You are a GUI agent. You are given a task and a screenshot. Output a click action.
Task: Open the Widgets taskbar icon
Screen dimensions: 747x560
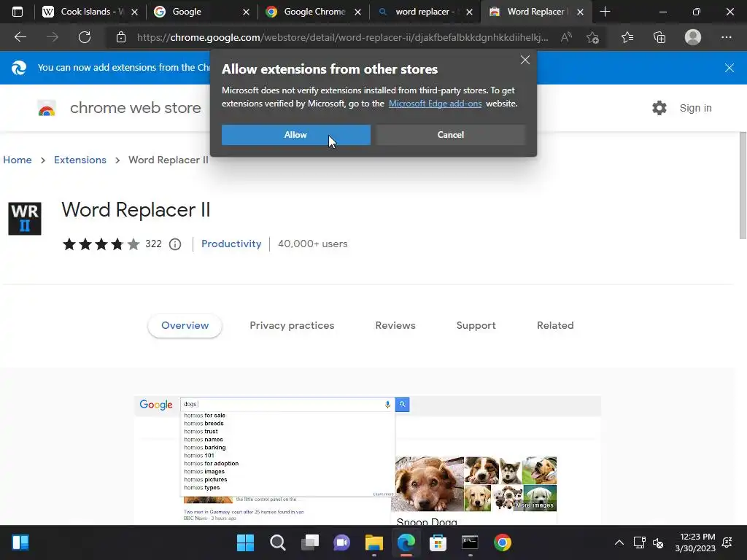[20, 542]
